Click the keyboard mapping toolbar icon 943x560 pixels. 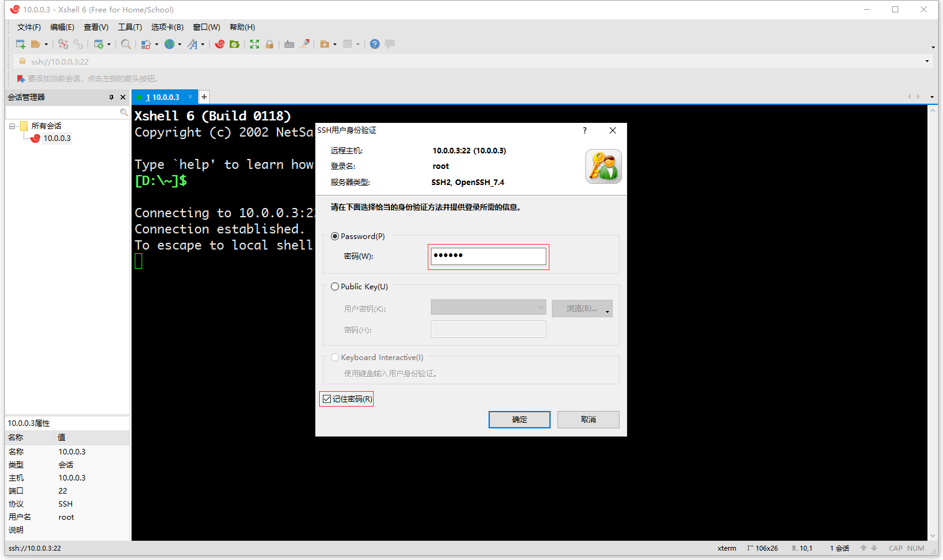(x=289, y=44)
